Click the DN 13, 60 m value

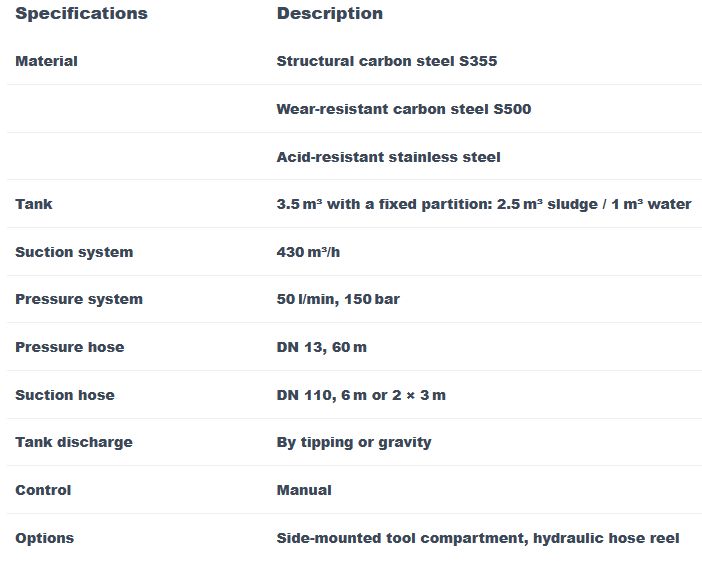point(321,347)
